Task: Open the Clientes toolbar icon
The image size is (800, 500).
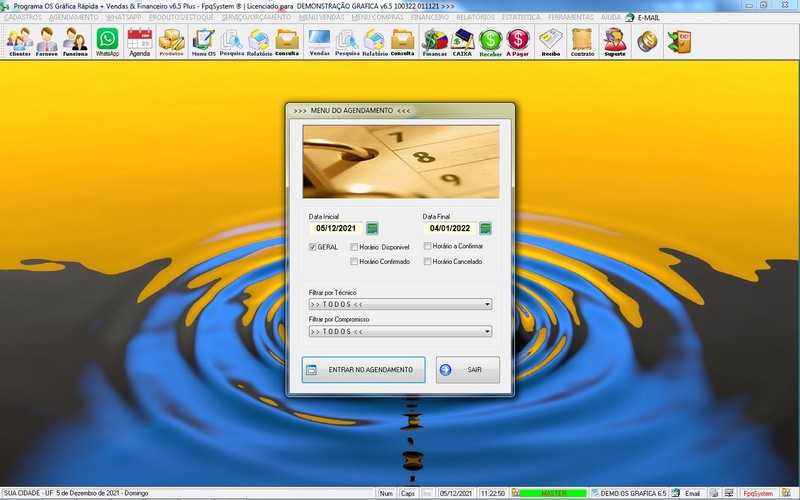Action: [x=19, y=42]
